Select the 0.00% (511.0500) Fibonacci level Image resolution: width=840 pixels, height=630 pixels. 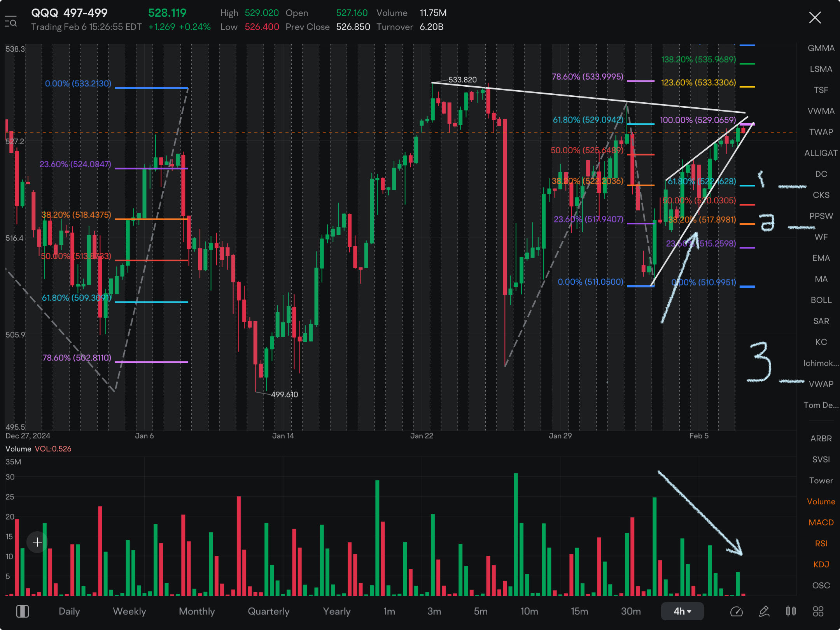pyautogui.click(x=591, y=282)
